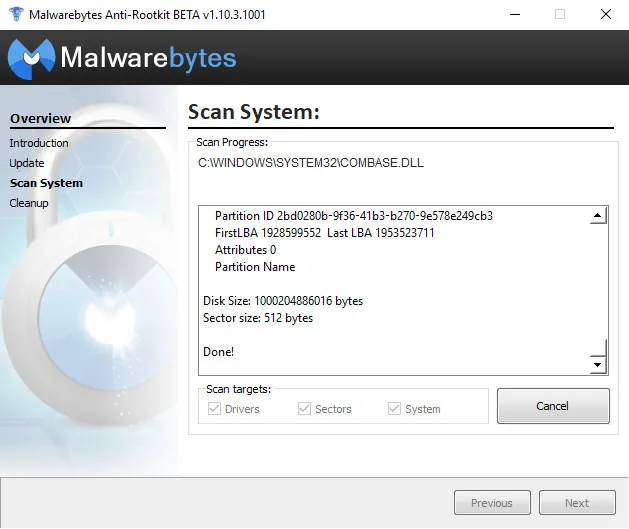Select the Scan System step
This screenshot has height=529, width=629.
[x=46, y=183]
